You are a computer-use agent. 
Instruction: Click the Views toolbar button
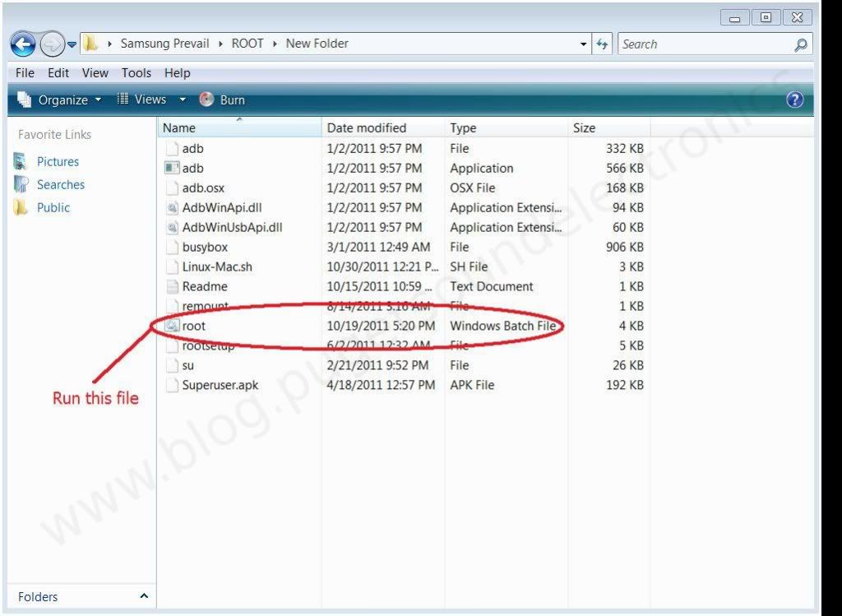(142, 100)
